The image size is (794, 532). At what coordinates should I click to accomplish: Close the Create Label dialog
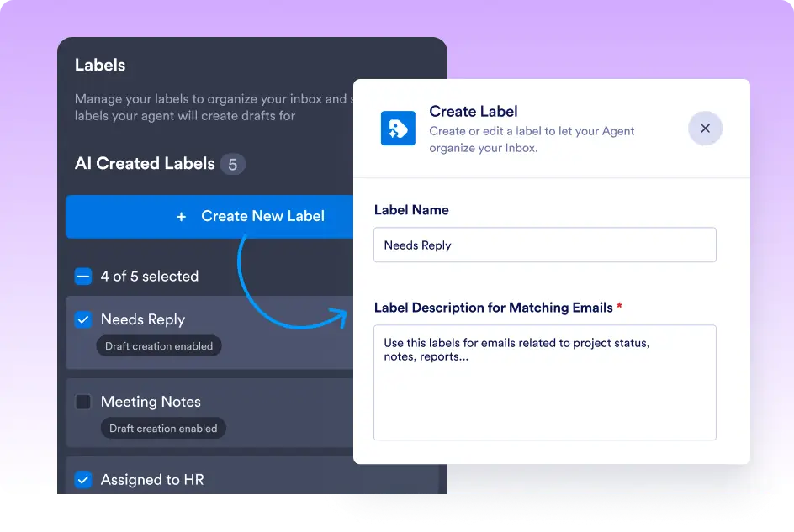tap(705, 129)
